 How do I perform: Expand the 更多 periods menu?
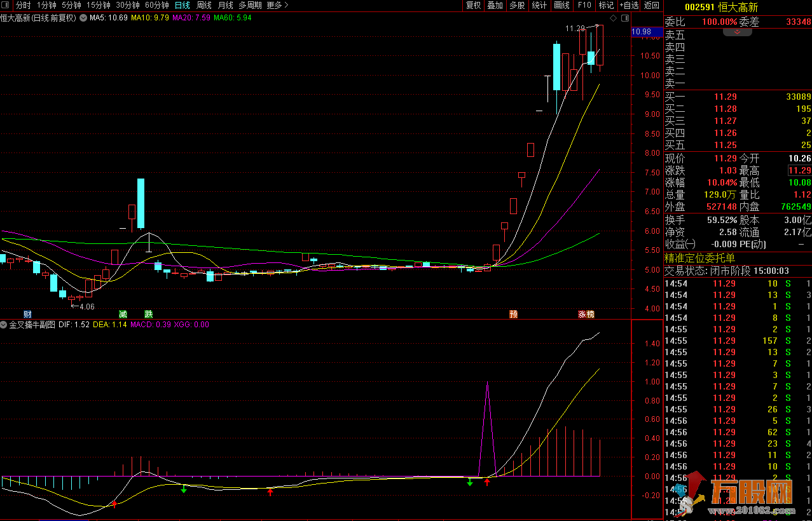point(277,5)
